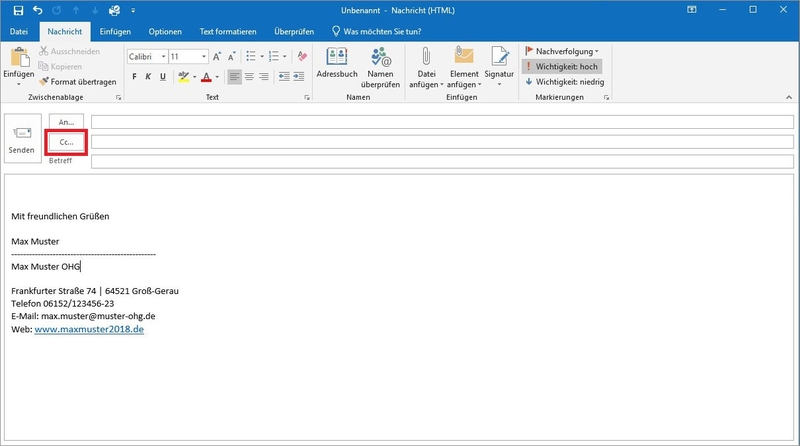Viewport: 800px width, 446px height.
Task: Open the Überprüfen tab
Action: point(294,32)
